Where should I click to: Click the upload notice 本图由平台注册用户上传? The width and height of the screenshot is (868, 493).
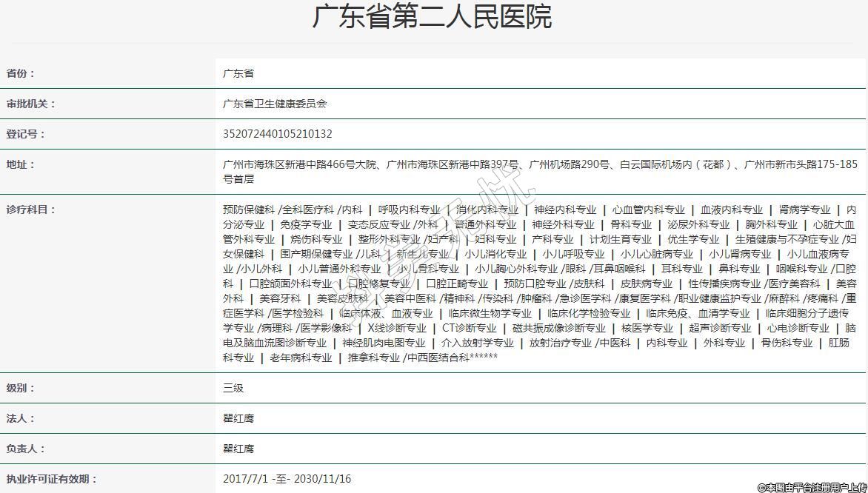point(811,487)
